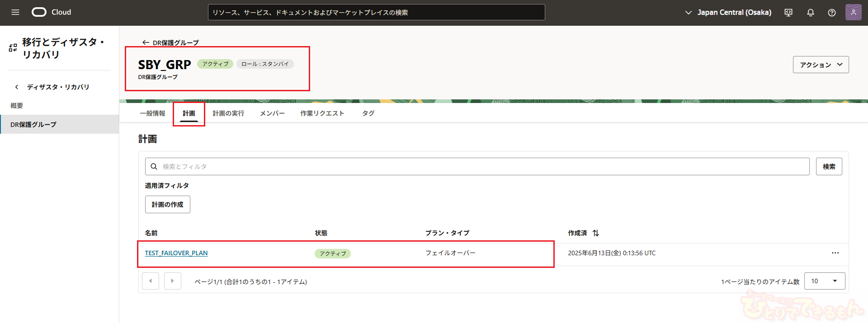Open the 計画の実行 tab
This screenshot has width=868, height=323.
(x=228, y=113)
